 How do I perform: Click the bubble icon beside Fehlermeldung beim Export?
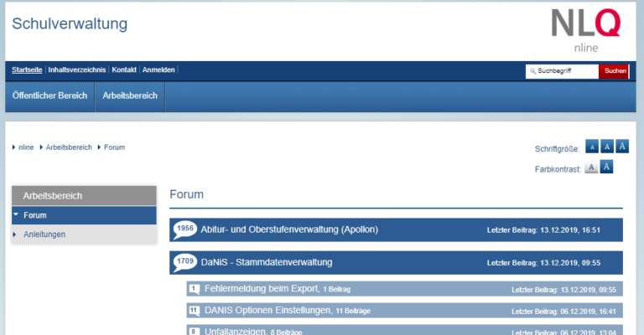(194, 289)
